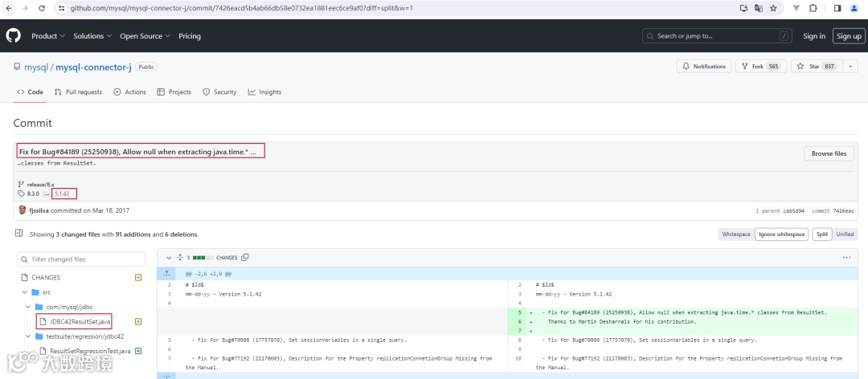868x379 pixels.
Task: Go to GitHub home via Octocat logo
Action: click(x=14, y=36)
